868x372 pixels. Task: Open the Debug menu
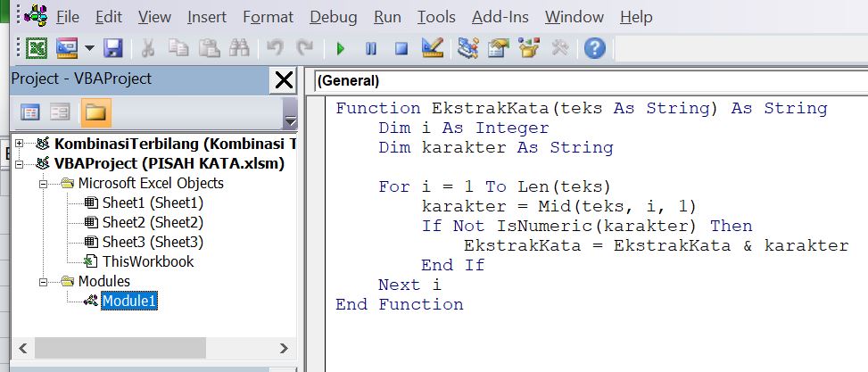(x=333, y=17)
